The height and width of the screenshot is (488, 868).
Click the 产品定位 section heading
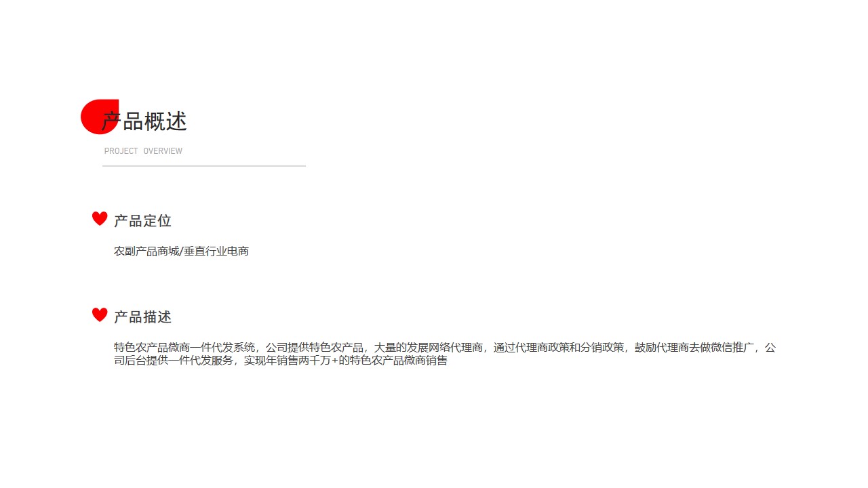[142, 221]
